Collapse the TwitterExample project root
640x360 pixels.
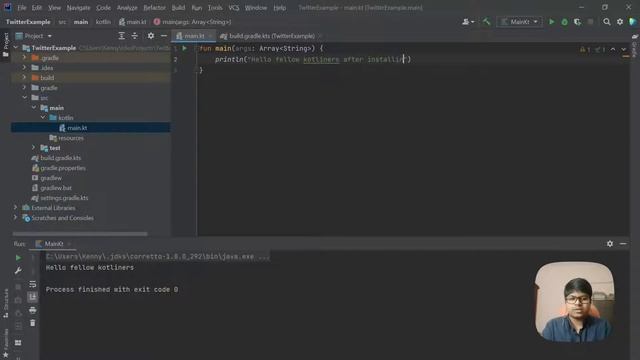[16, 48]
